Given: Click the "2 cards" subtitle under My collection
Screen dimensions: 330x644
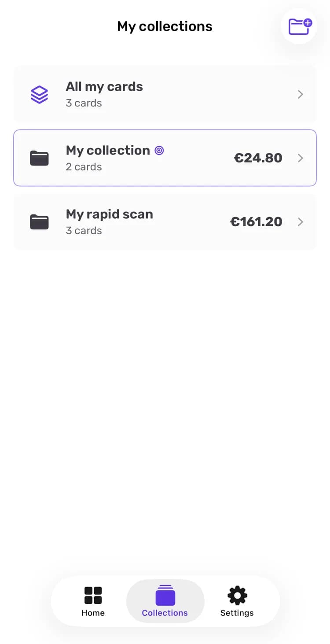Looking at the screenshot, I should point(84,167).
